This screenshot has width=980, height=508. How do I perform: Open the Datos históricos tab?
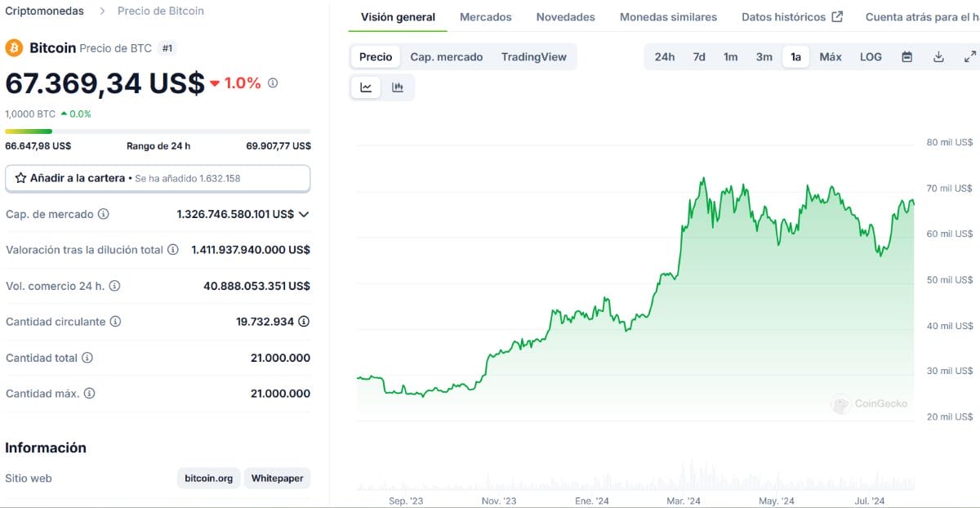click(792, 16)
